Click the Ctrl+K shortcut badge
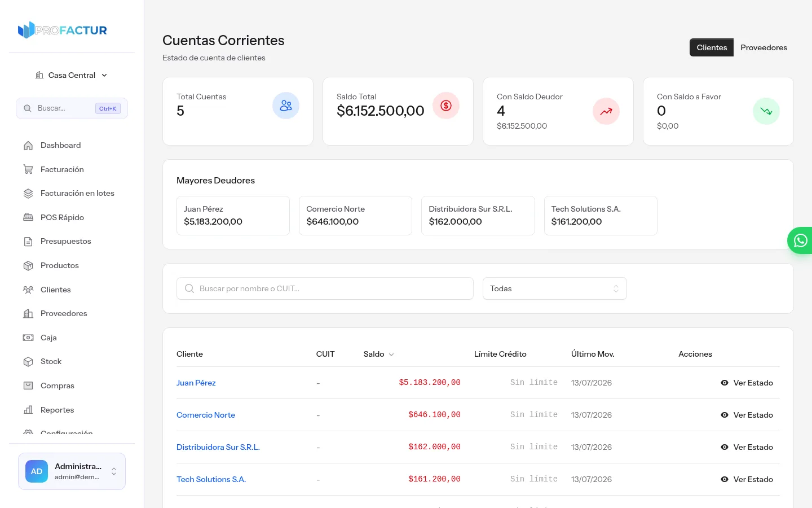The height and width of the screenshot is (508, 812). [108, 108]
